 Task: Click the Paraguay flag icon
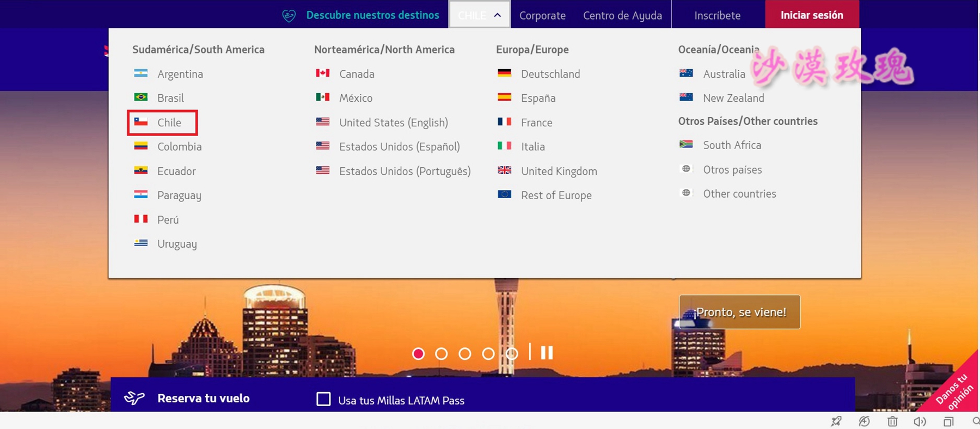141,194
